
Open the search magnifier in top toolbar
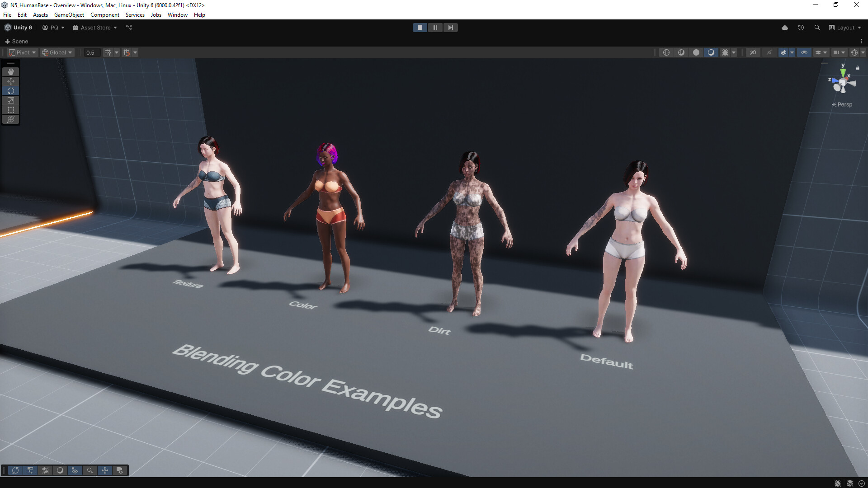(817, 28)
